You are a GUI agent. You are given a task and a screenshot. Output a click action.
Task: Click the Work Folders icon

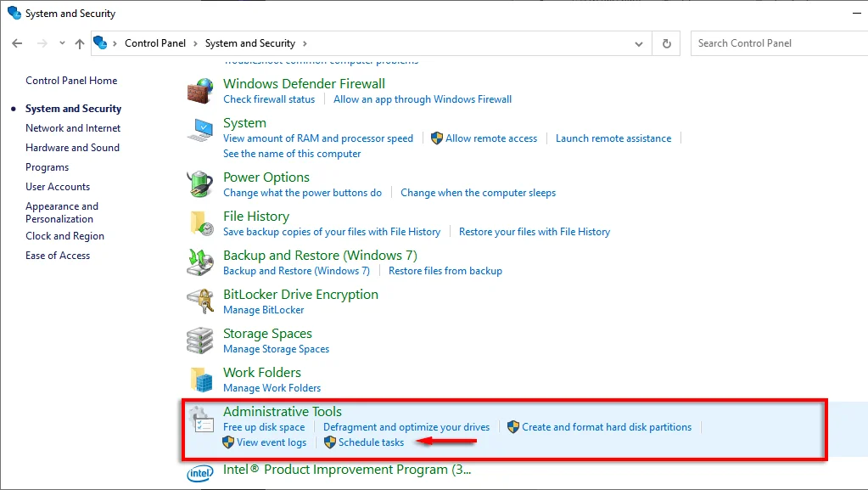201,380
